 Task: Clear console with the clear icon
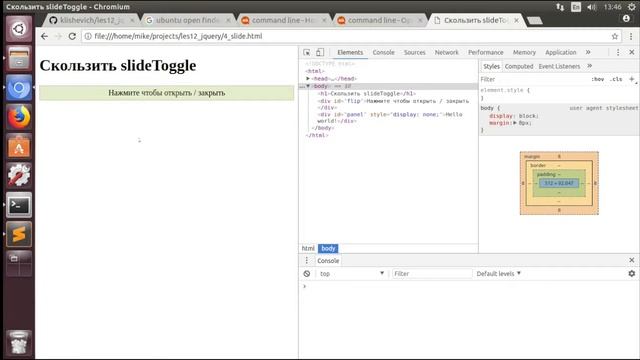pyautogui.click(x=307, y=273)
